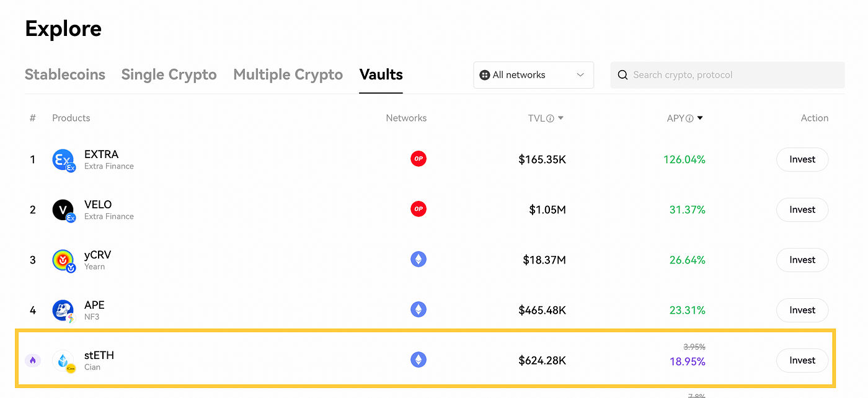
Task: Click the APE product name
Action: pos(94,305)
